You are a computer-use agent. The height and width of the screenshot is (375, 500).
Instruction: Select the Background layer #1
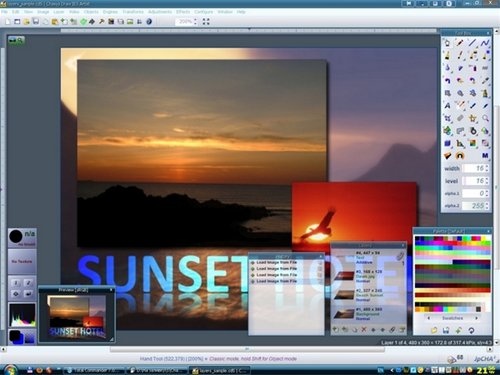click(x=368, y=314)
